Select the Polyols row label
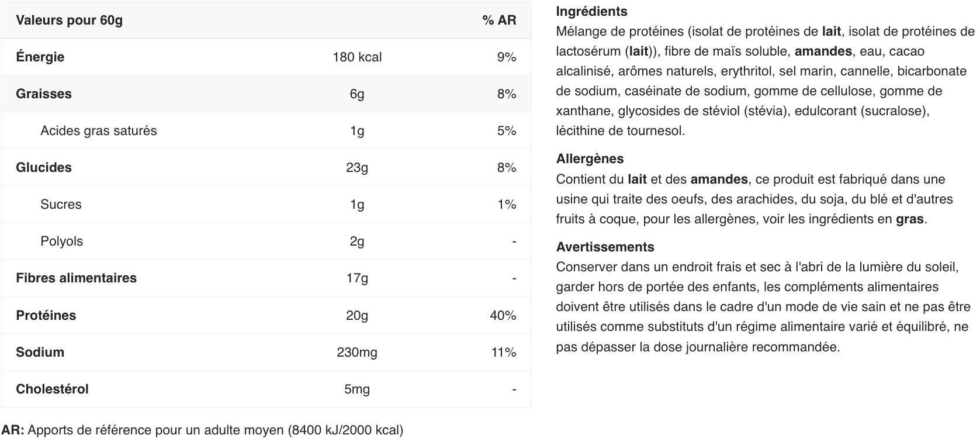Screen dimensions: 980x442 coord(61,241)
